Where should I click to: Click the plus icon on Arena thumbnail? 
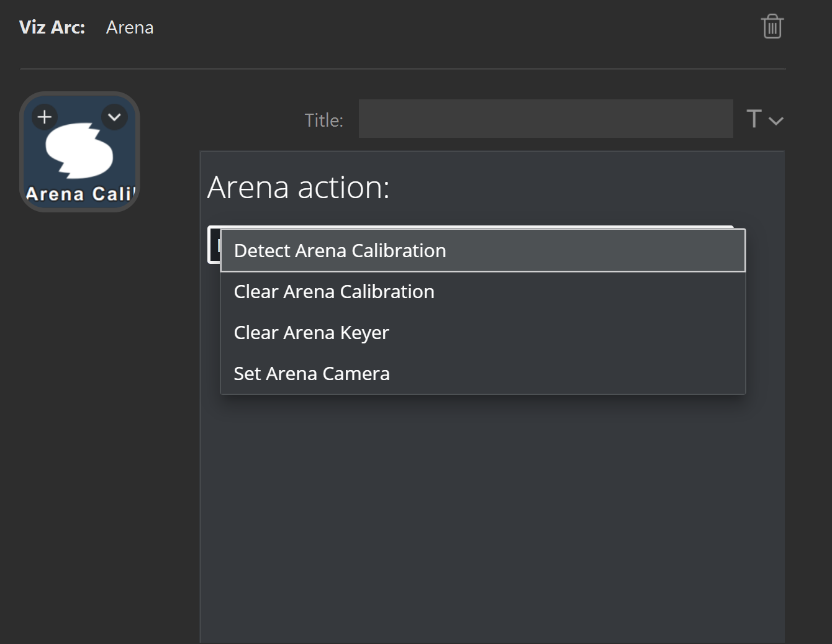[x=45, y=117]
